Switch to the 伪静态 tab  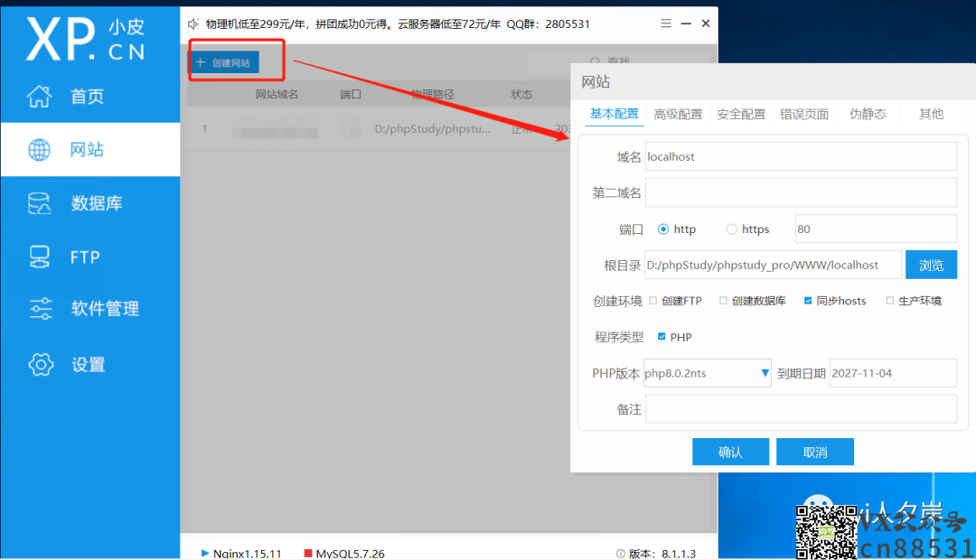click(x=868, y=114)
